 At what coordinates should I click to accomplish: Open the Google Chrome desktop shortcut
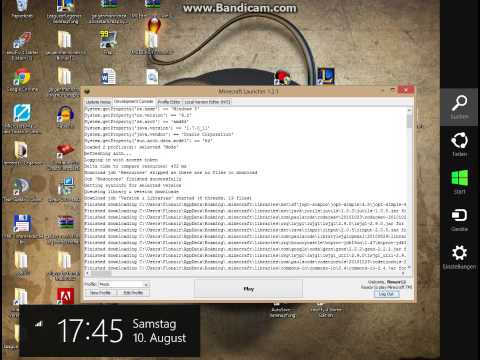click(22, 80)
